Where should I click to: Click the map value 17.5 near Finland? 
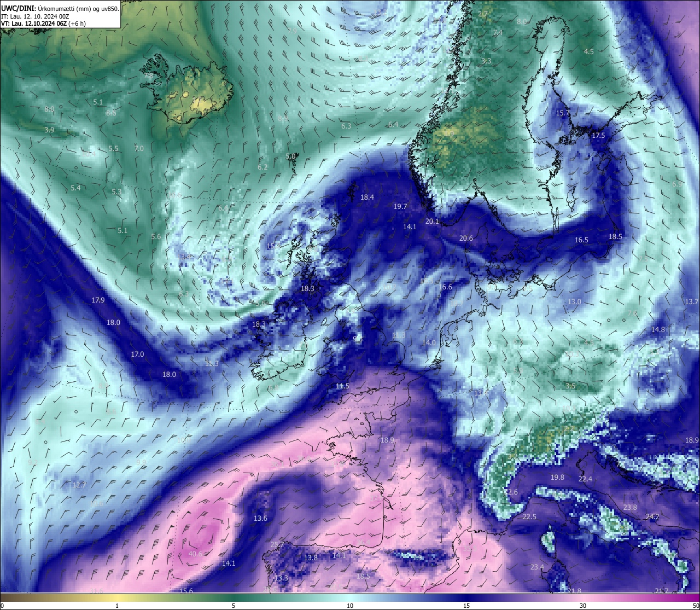[x=598, y=135]
